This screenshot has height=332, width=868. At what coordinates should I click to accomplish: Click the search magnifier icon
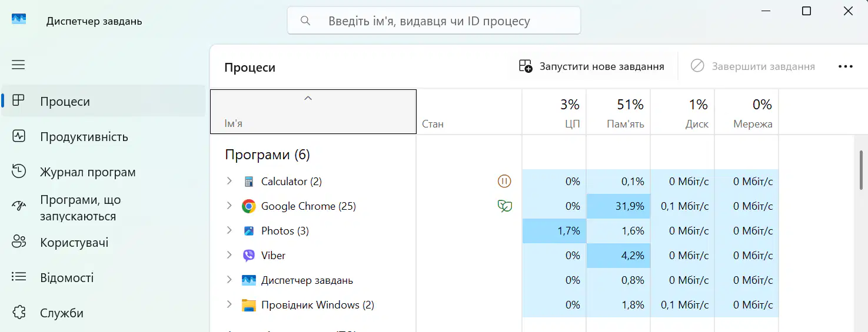(305, 21)
